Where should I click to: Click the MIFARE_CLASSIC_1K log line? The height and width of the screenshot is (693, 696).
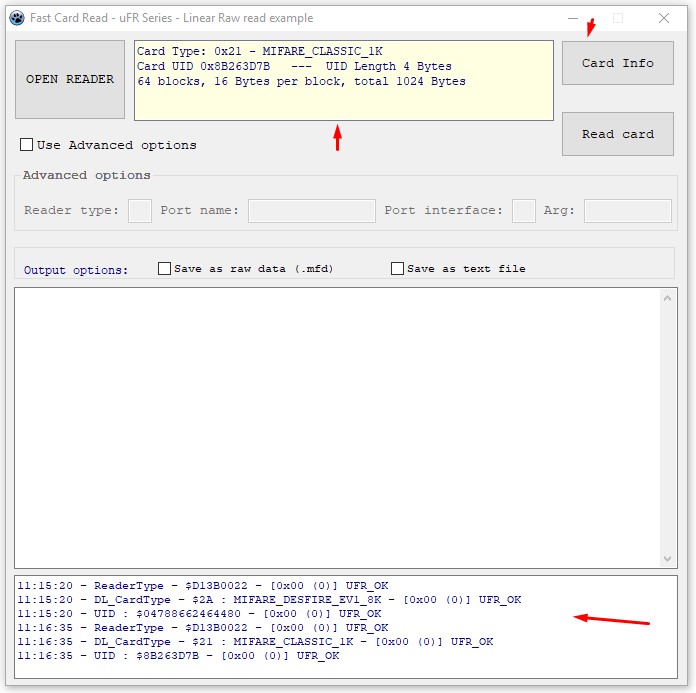pos(255,642)
